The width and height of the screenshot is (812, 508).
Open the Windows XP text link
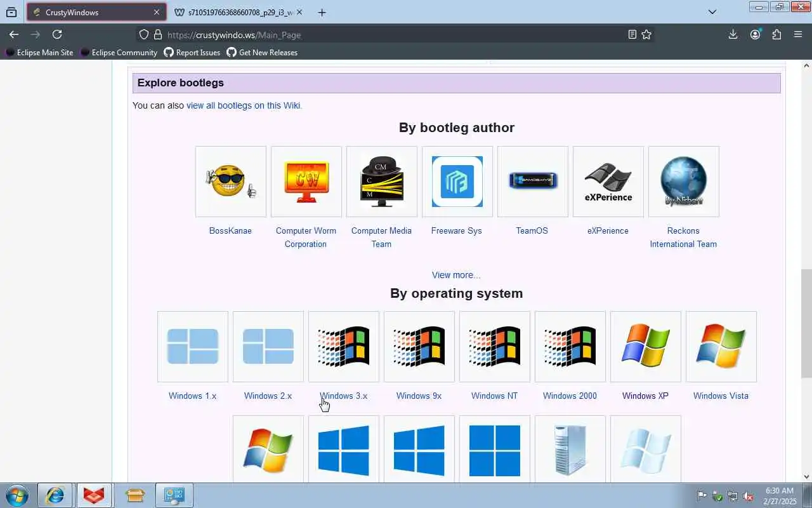point(645,396)
